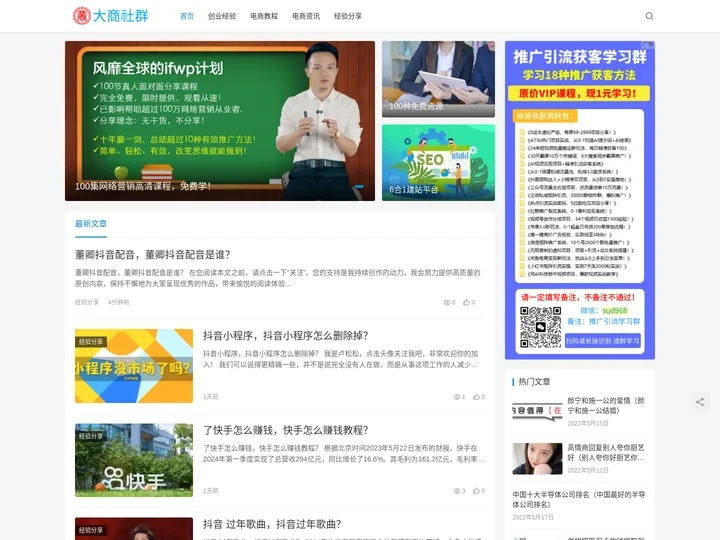Screen dimensions: 720x540
Task: Like the 快手怎么赚钱 article
Action: (x=476, y=491)
